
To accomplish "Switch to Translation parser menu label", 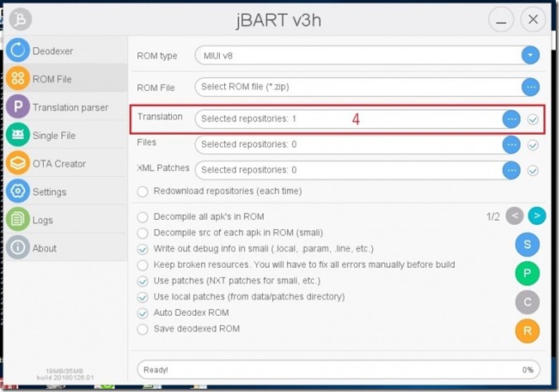I will [x=70, y=108].
